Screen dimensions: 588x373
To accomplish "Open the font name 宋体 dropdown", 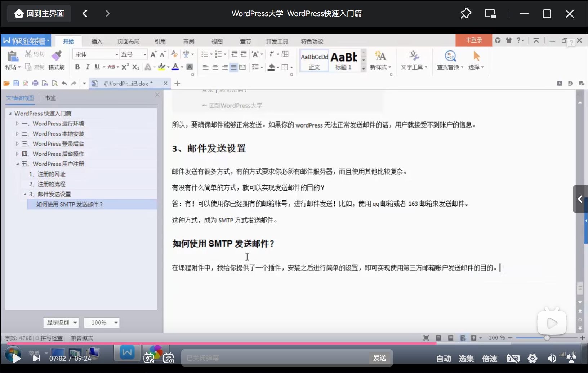I will pos(117,54).
